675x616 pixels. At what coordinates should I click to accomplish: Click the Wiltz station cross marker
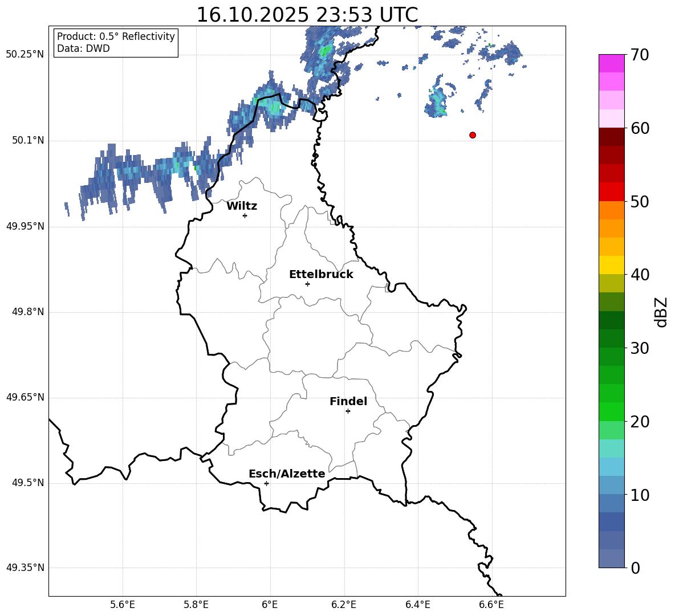coord(245,215)
